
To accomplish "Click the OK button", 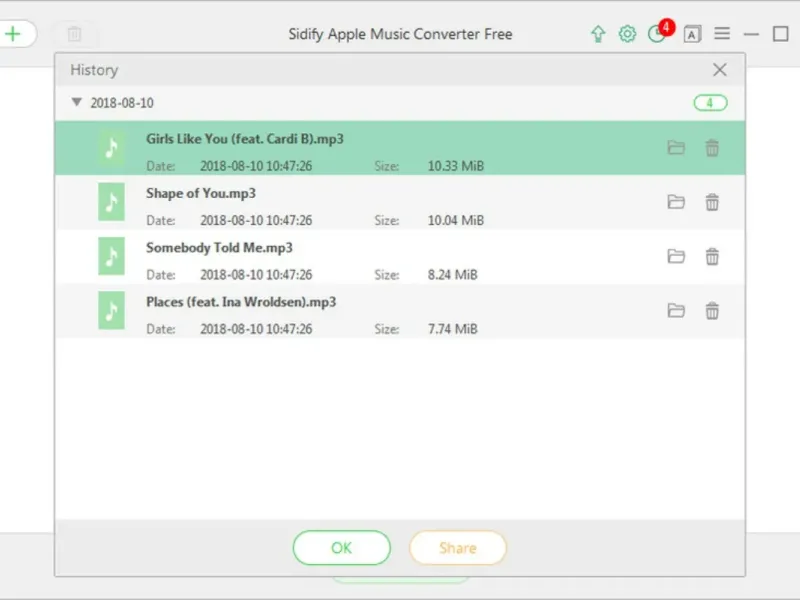I will [342, 547].
